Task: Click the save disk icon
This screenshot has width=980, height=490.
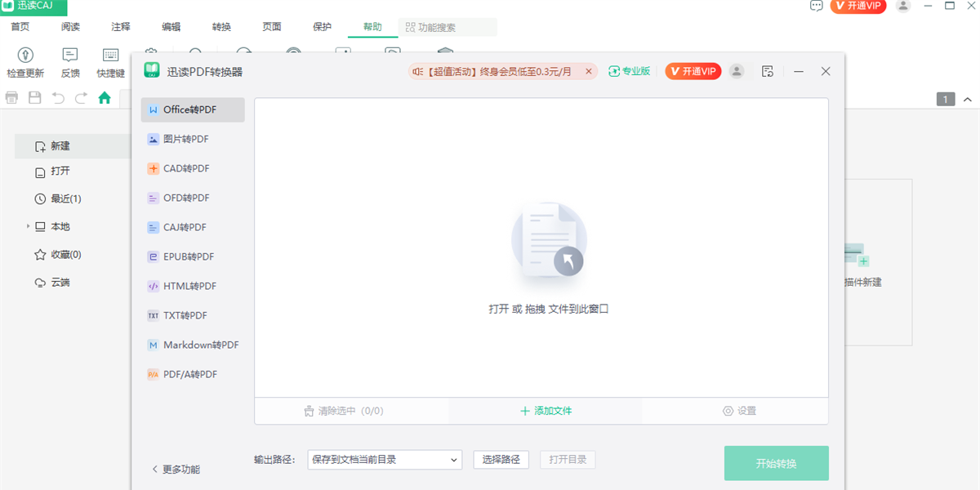Action: (35, 98)
